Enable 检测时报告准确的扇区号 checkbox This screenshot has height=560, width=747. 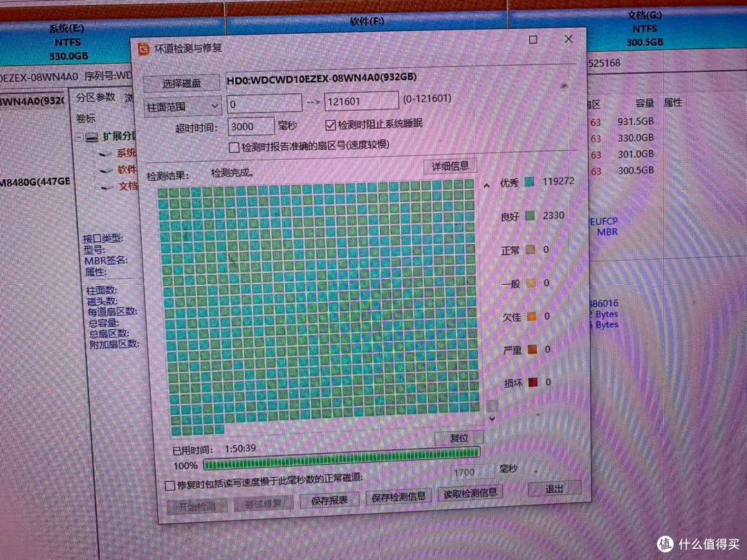[234, 148]
